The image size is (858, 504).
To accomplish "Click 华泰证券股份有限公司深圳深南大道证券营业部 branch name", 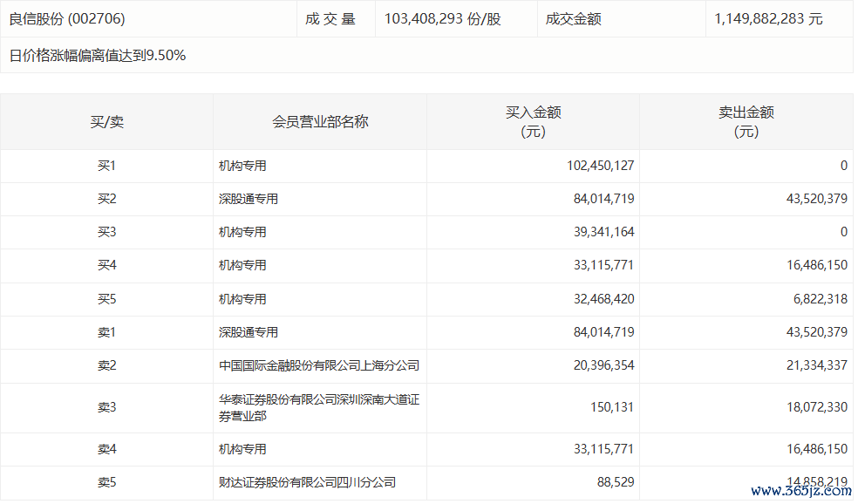I will click(319, 408).
